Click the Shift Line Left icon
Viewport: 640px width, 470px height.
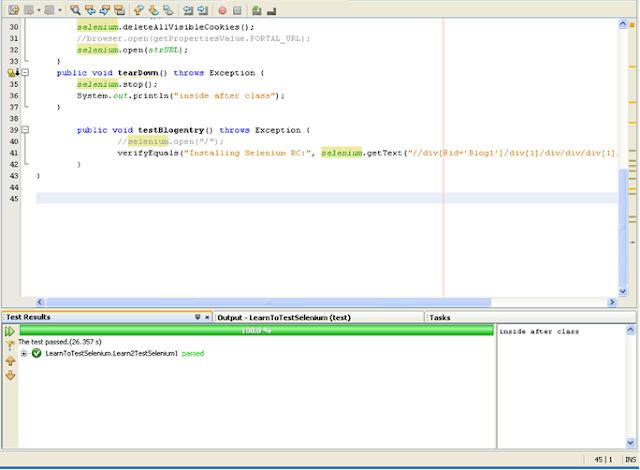[189, 10]
